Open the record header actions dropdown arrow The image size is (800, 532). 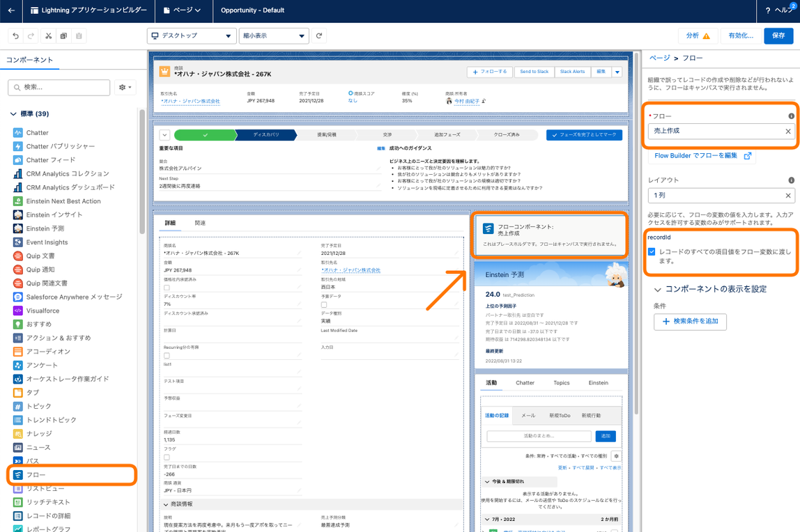tap(617, 72)
